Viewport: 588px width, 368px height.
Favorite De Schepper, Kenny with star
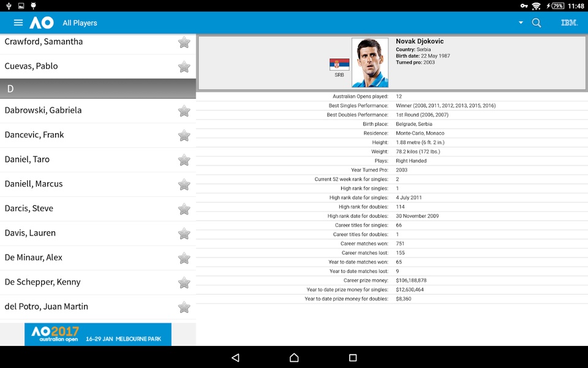point(184,282)
